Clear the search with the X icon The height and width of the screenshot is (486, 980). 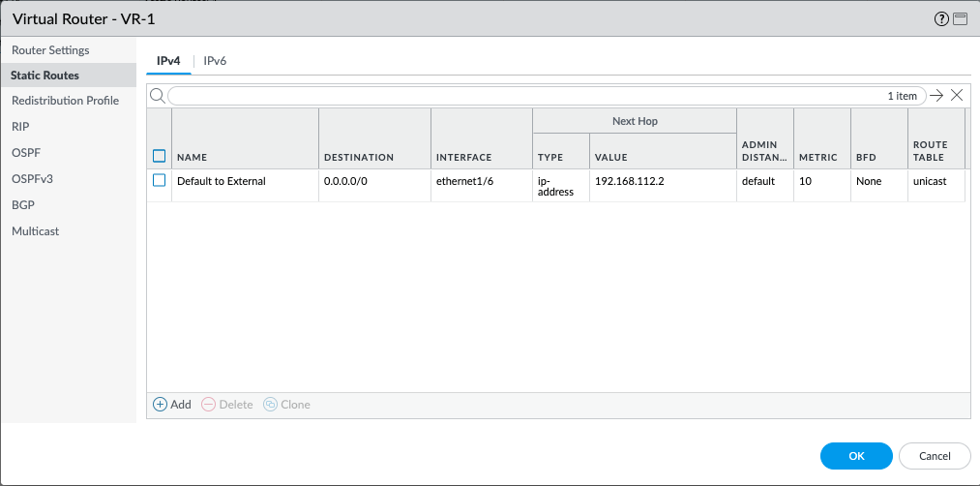[957, 95]
